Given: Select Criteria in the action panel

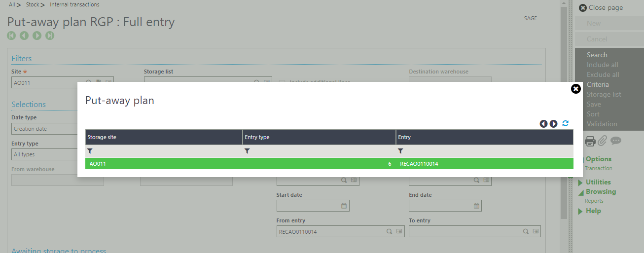Looking at the screenshot, I should [598, 84].
